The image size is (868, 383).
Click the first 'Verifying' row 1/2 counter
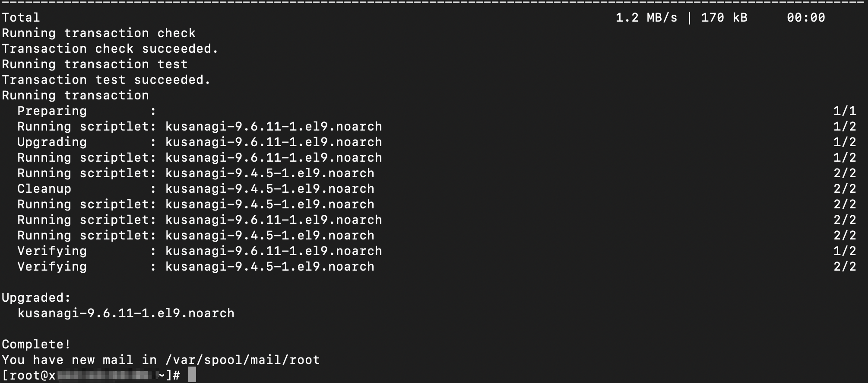point(845,251)
